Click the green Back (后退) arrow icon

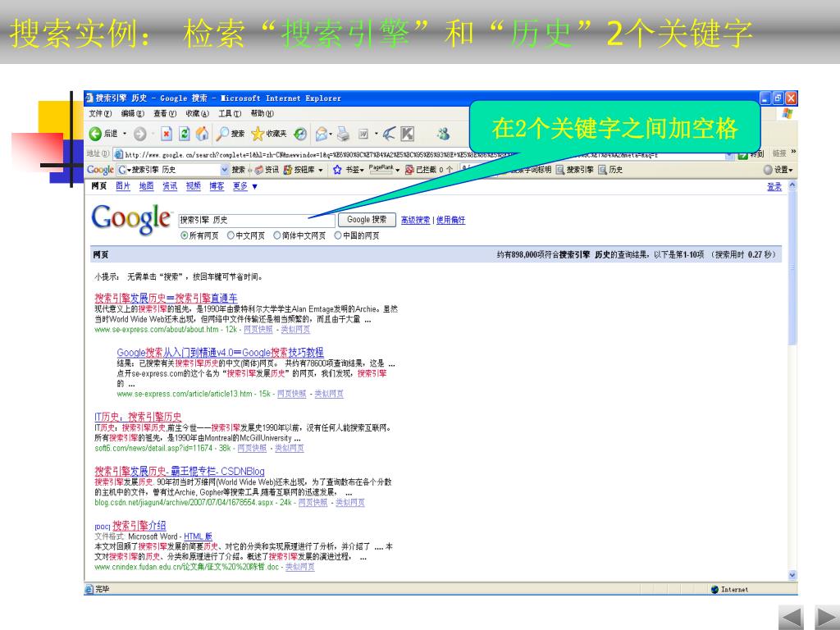95,134
